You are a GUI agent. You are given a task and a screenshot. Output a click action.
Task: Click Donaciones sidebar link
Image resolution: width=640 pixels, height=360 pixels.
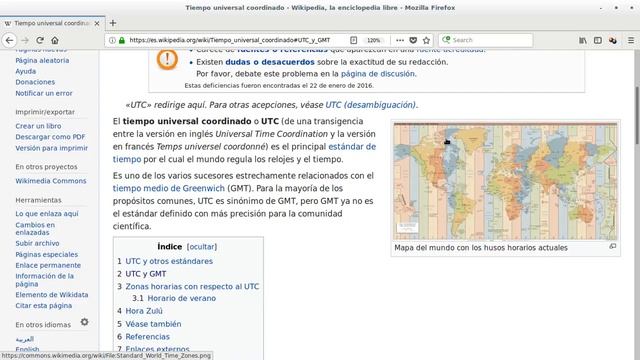(x=35, y=82)
